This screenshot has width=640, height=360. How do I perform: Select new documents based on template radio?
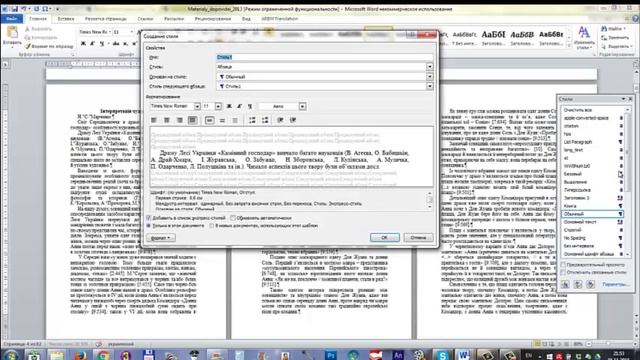pos(211,225)
